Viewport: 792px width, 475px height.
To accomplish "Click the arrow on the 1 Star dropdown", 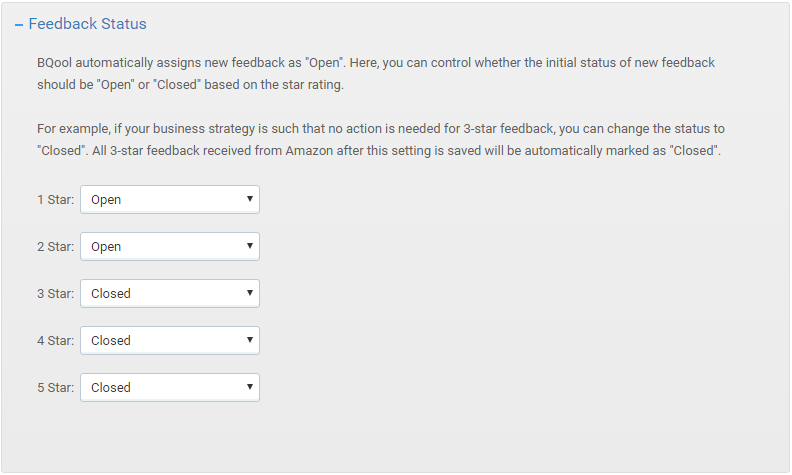I will (x=250, y=199).
